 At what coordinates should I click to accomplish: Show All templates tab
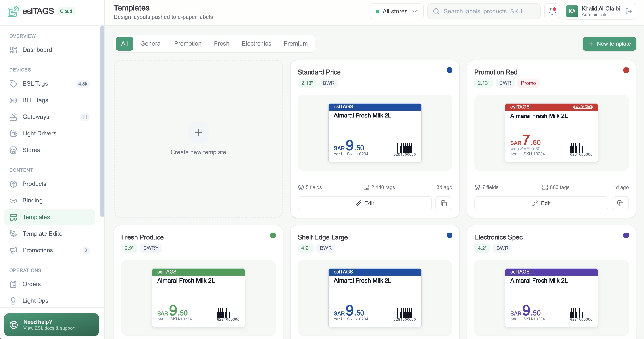125,44
